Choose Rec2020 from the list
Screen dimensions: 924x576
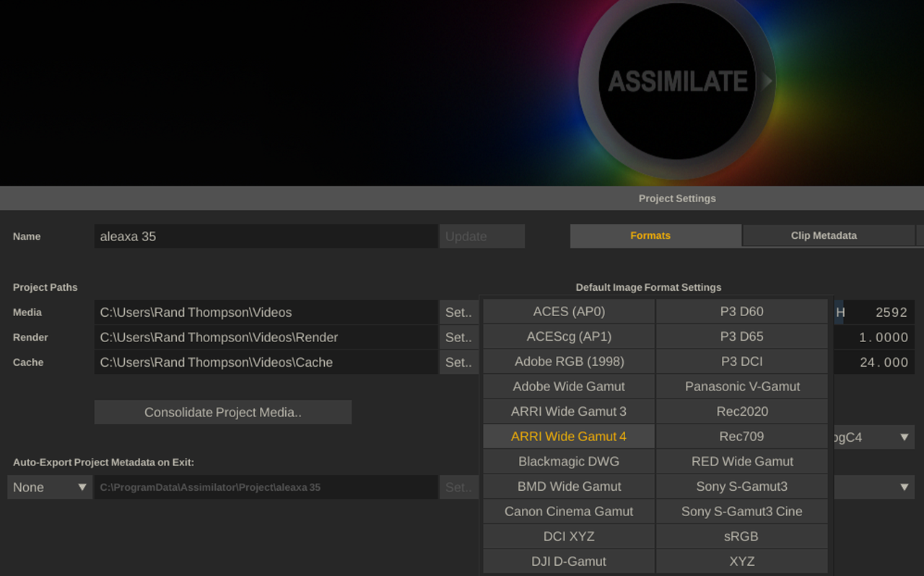pyautogui.click(x=741, y=411)
